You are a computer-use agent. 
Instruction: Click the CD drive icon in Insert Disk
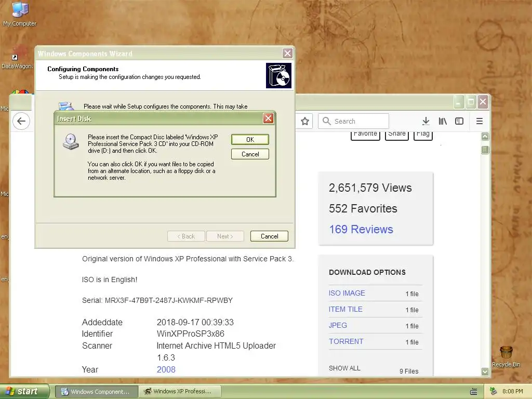[x=71, y=142]
